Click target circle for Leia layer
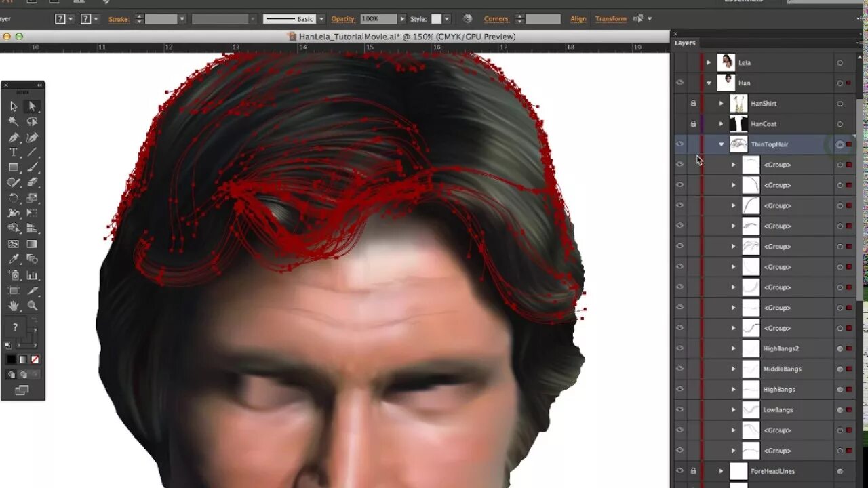 pyautogui.click(x=840, y=63)
